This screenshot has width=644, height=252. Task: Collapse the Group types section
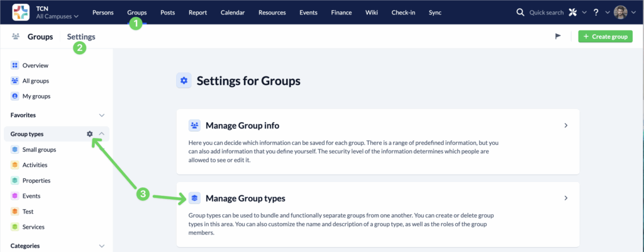102,134
